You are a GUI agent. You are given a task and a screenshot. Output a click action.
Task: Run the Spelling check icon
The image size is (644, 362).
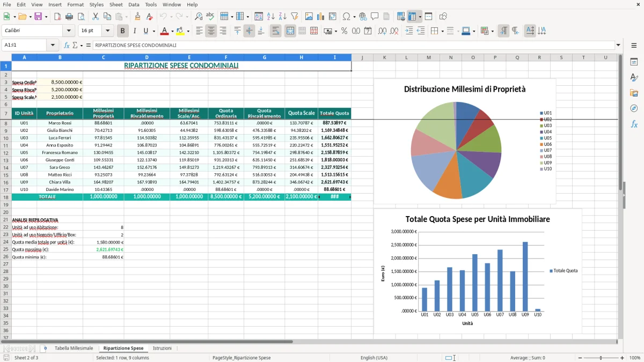[x=210, y=17]
